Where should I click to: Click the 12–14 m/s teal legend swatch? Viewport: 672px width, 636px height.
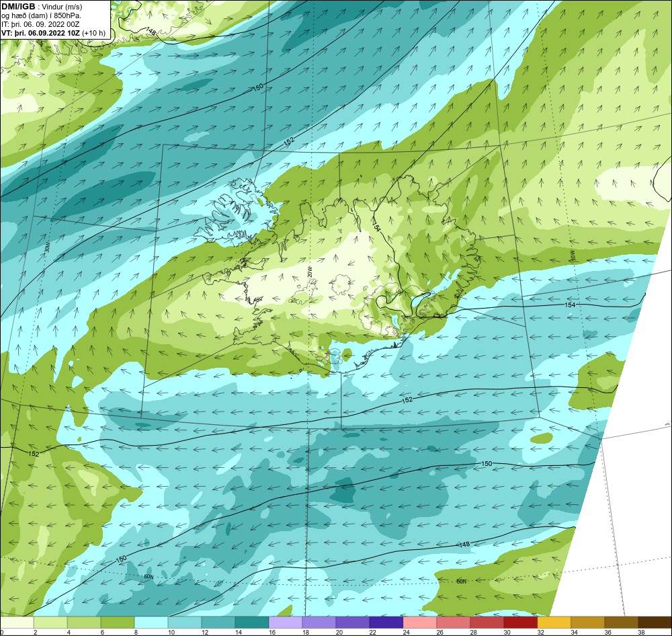point(218,623)
